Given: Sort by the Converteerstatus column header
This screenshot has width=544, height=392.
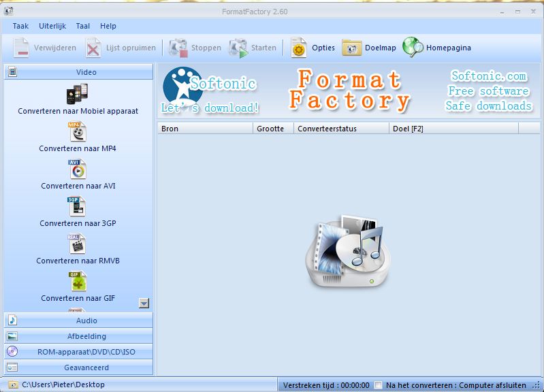Looking at the screenshot, I should pyautogui.click(x=340, y=128).
